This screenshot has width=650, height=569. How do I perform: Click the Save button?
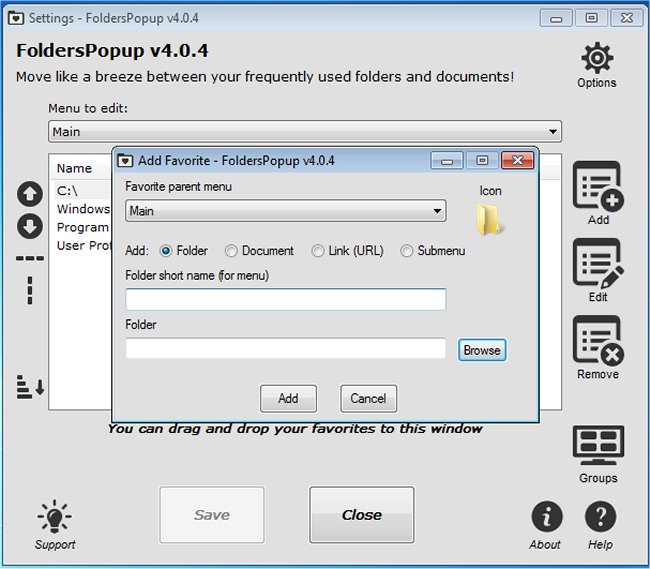coord(212,515)
